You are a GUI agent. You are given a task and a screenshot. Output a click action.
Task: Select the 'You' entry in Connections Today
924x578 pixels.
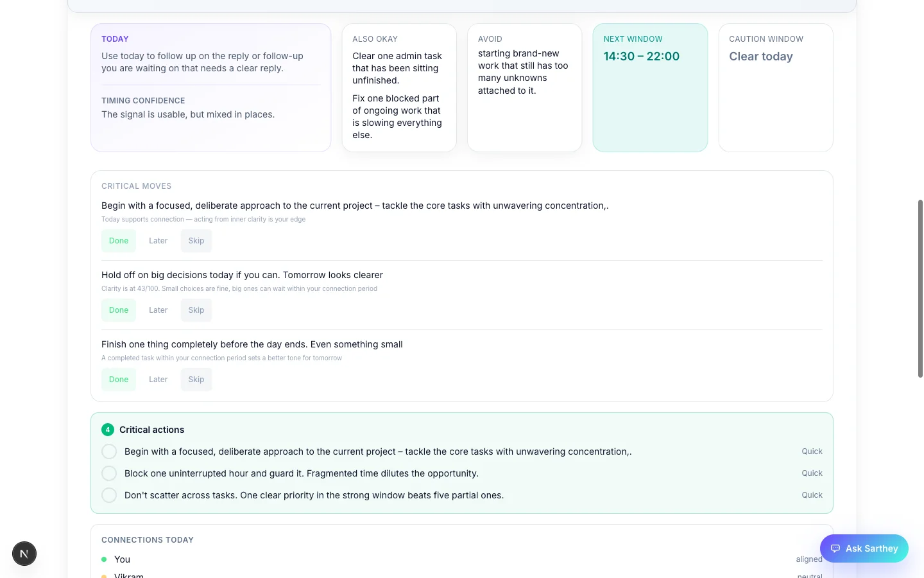(122, 559)
